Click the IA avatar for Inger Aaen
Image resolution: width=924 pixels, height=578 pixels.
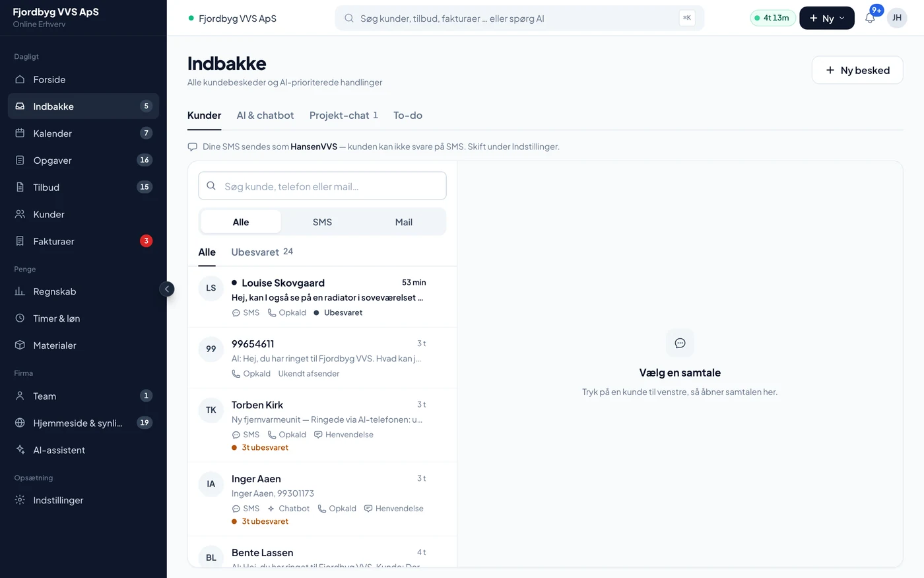(211, 484)
